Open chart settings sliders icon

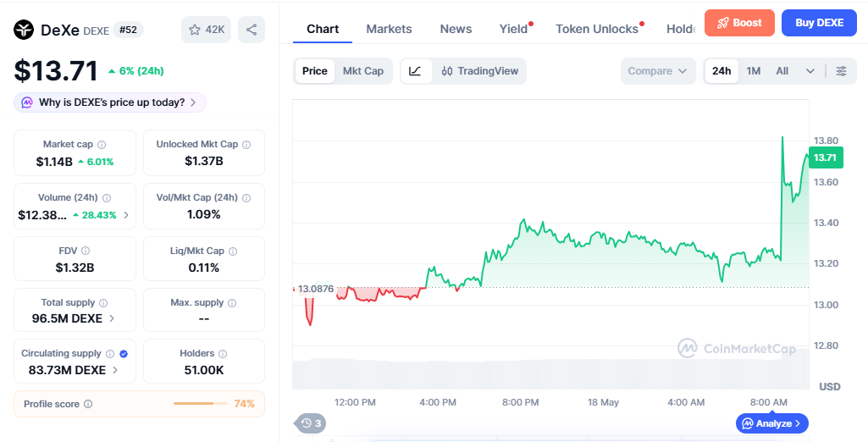[841, 71]
